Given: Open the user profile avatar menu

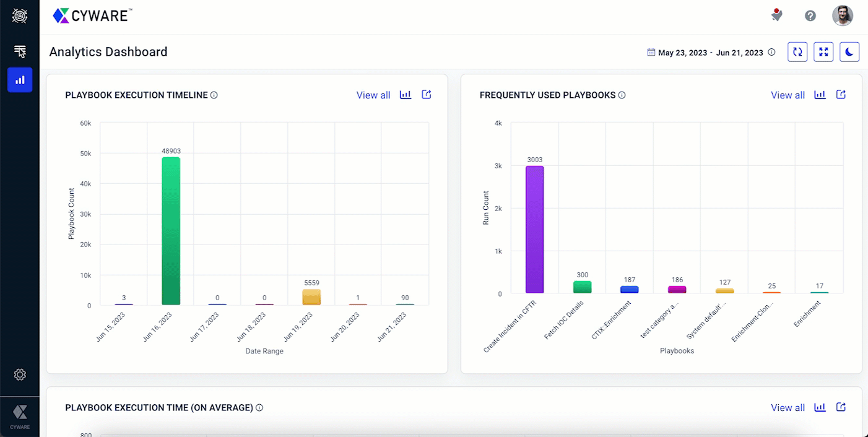Looking at the screenshot, I should click(x=842, y=16).
